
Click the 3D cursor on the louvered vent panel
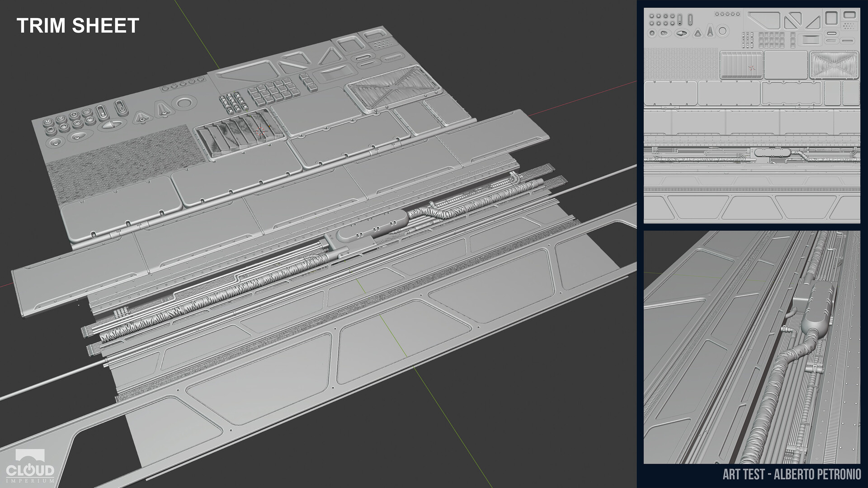click(259, 131)
